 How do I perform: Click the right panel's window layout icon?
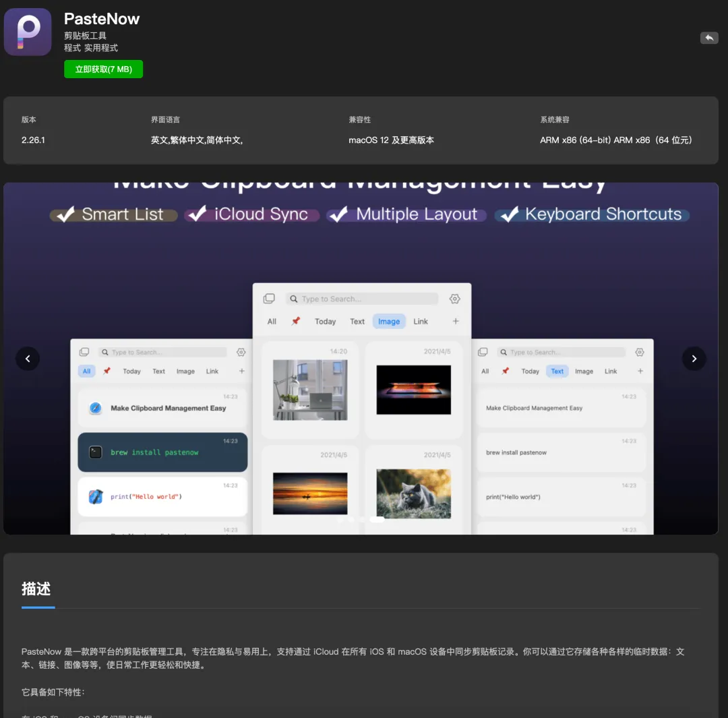point(483,352)
